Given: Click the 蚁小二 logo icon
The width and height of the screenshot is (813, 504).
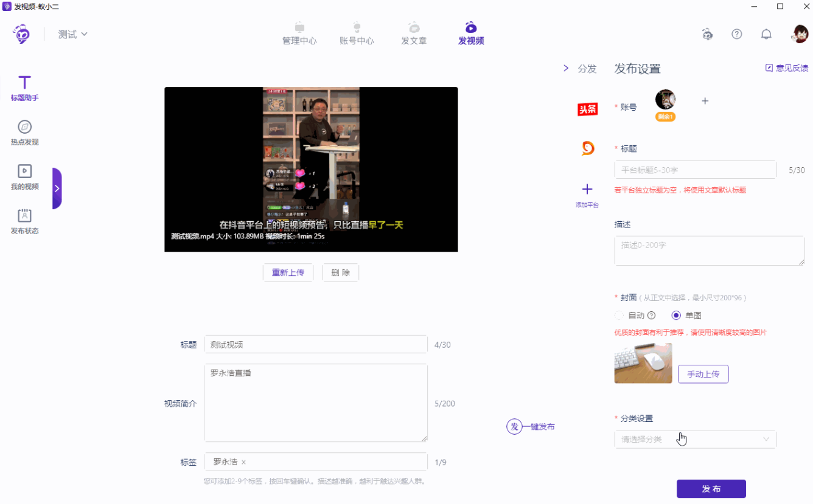Looking at the screenshot, I should 23,34.
